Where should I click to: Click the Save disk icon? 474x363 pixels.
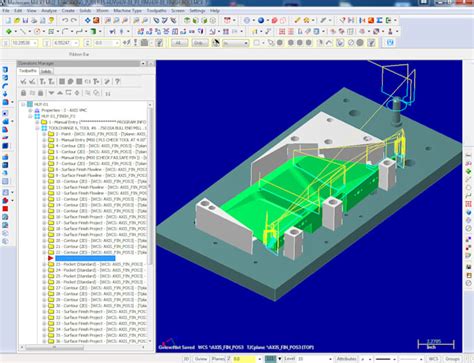point(26,20)
